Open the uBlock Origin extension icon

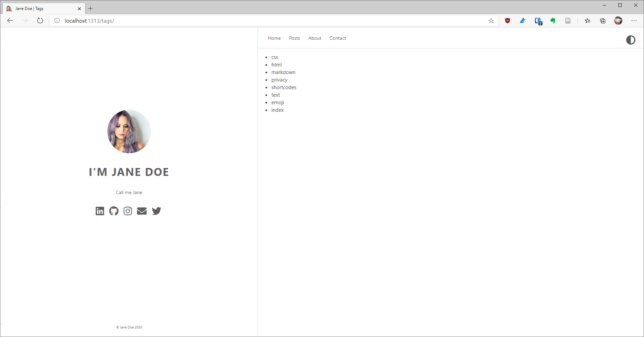tap(508, 21)
